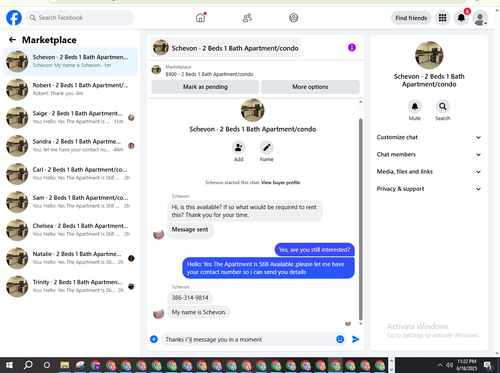Click Find friends button
The width and height of the screenshot is (500, 373).
(411, 18)
